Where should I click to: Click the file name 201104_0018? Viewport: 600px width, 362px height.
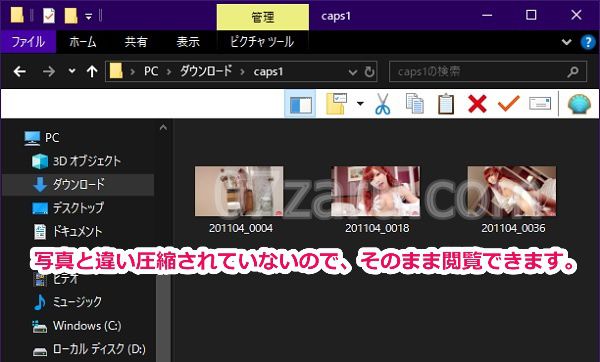(x=377, y=228)
